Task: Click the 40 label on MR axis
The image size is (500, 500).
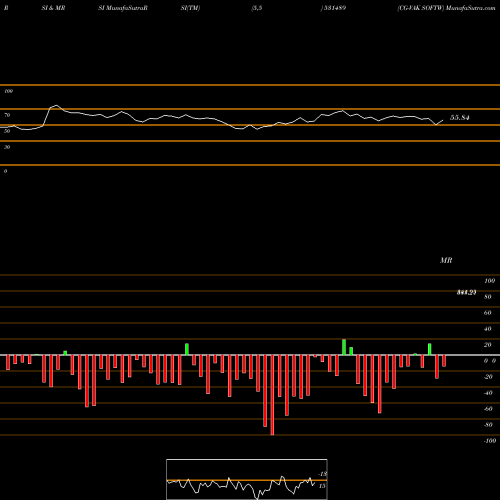Action: [x=488, y=329]
